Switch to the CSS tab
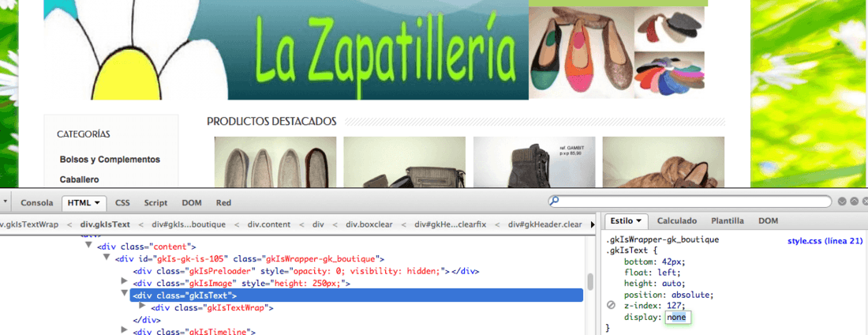The height and width of the screenshot is (335, 868). point(122,203)
